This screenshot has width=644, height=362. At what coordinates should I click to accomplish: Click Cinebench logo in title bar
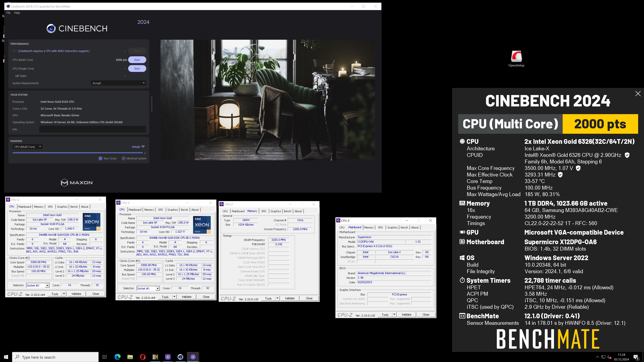[8, 6]
